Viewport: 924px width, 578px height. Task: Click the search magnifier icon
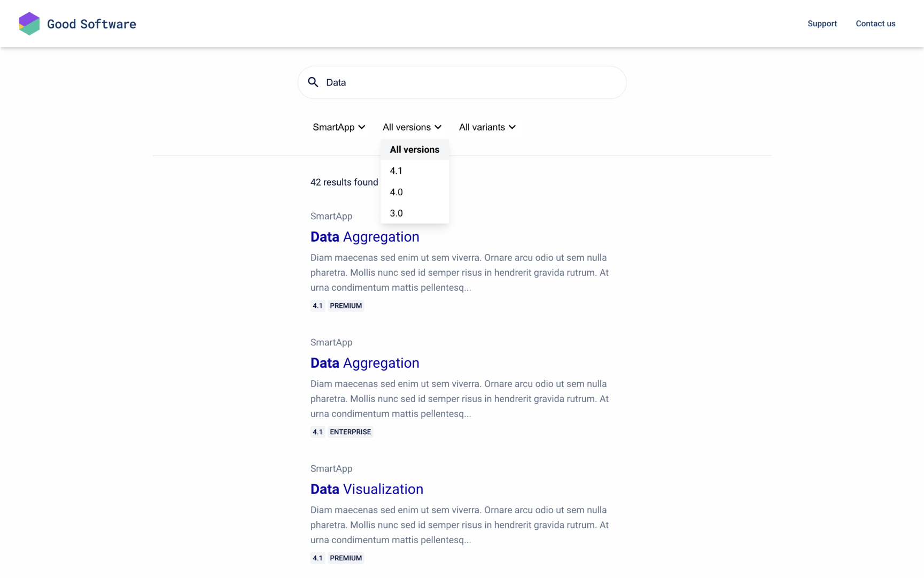coord(313,82)
